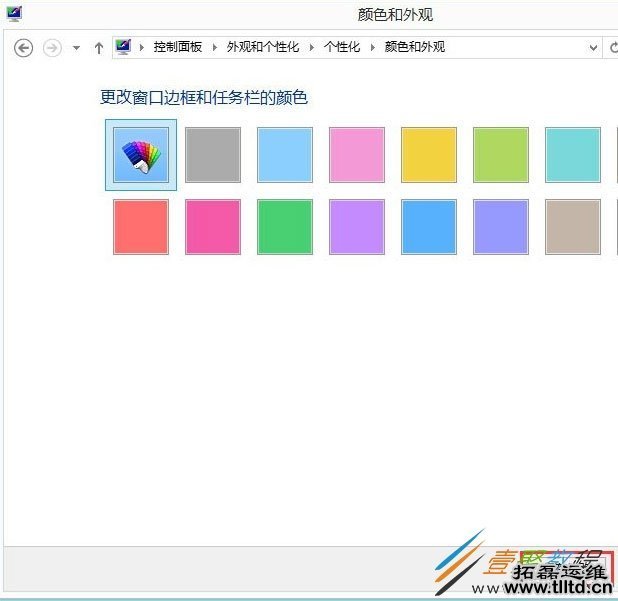The width and height of the screenshot is (618, 601).
Task: Click the control panel icon in address bar
Action: (x=123, y=47)
